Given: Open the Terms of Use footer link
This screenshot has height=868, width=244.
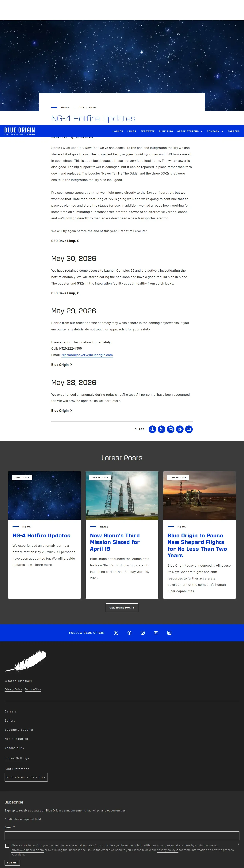Looking at the screenshot, I should point(33,689).
